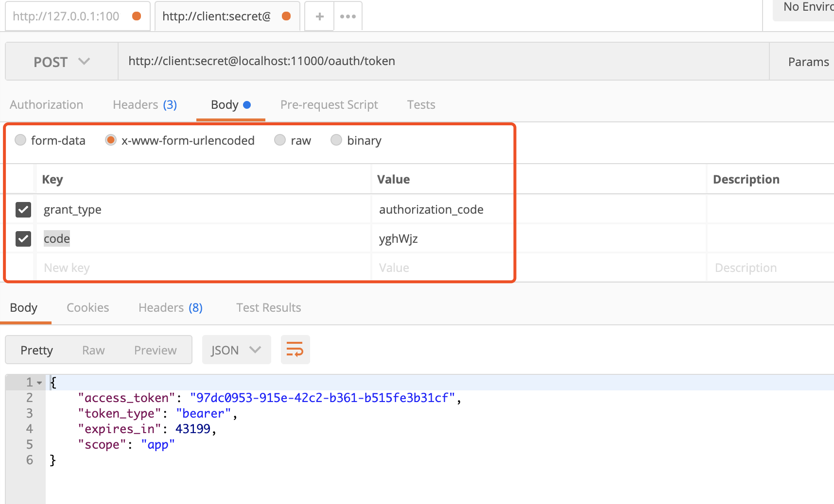
Task: Open the Pre-request Script tab
Action: click(x=329, y=105)
